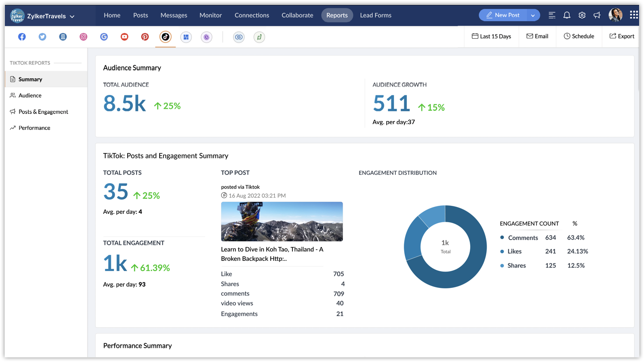644x362 pixels.
Task: Open the apps grid launcher
Action: 634,15
